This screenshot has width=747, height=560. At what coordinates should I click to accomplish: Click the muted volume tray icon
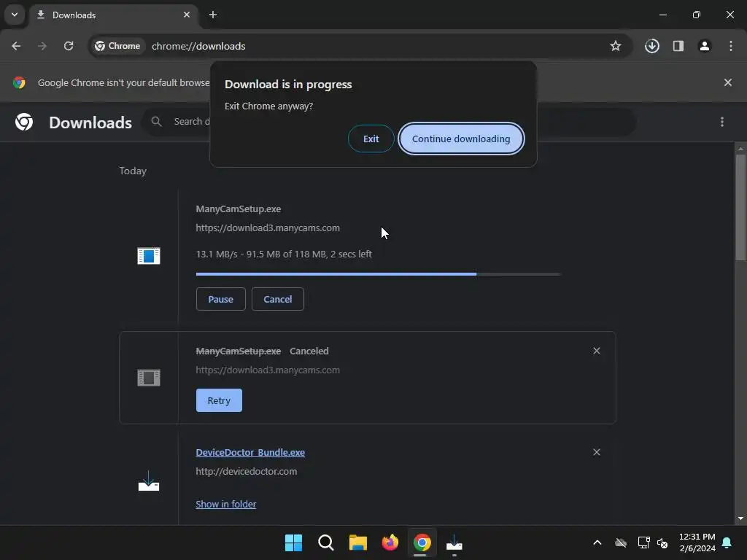pyautogui.click(x=662, y=542)
